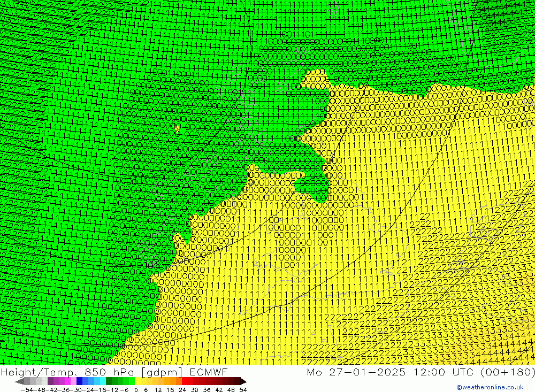Select the scale label '30' right of label 24

click(x=195, y=390)
